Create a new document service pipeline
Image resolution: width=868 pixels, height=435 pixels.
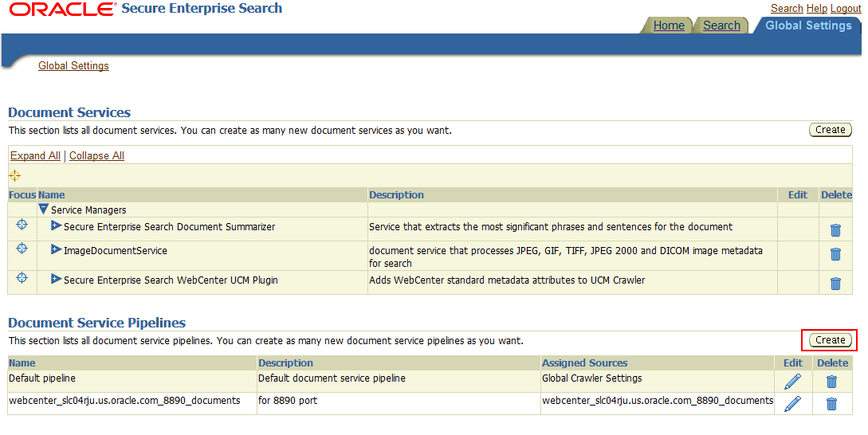(x=831, y=340)
